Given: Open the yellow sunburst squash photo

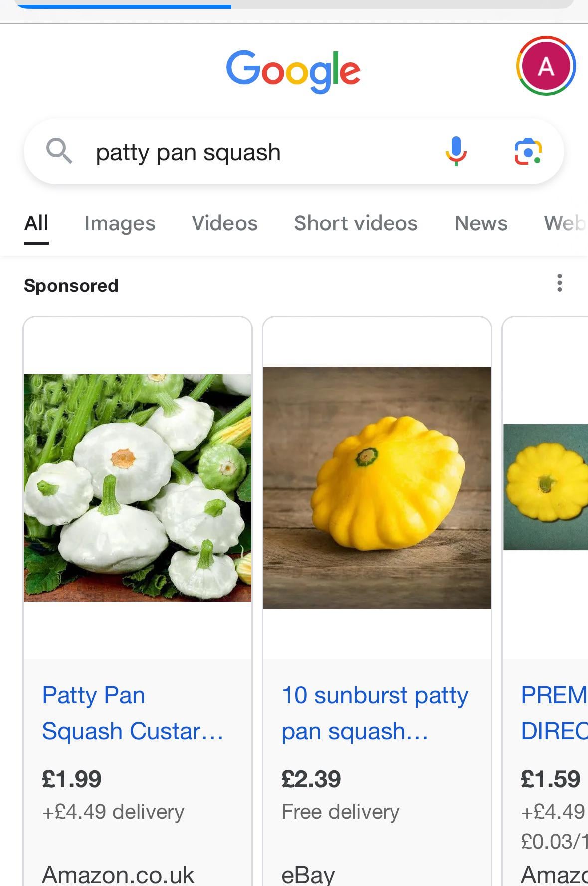Looking at the screenshot, I should coord(377,487).
